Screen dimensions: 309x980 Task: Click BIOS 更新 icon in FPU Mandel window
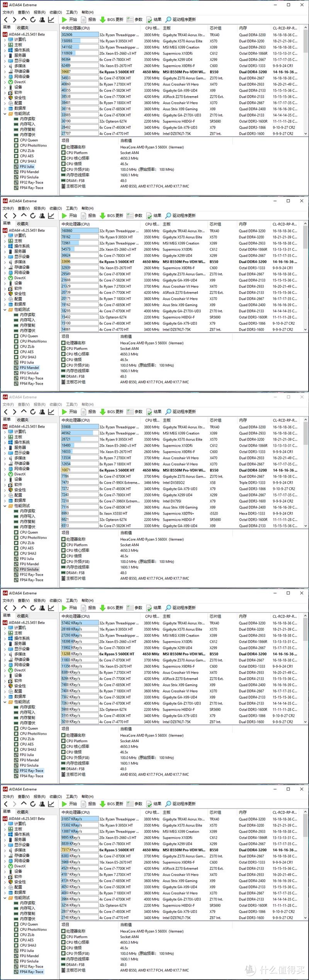point(102,216)
